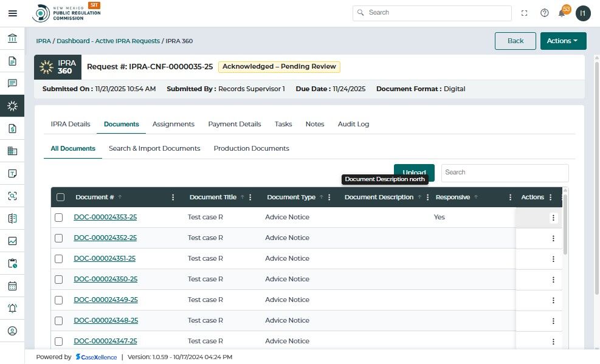Image resolution: width=600 pixels, height=364 pixels.
Task: Expand the Actions dropdown button
Action: pyautogui.click(x=563, y=41)
